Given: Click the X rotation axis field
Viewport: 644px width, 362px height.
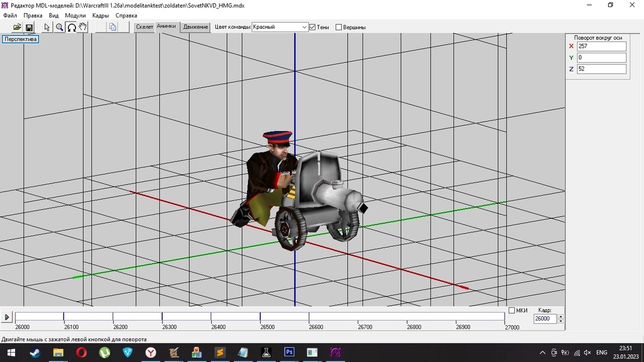Looking at the screenshot, I should click(x=602, y=46).
